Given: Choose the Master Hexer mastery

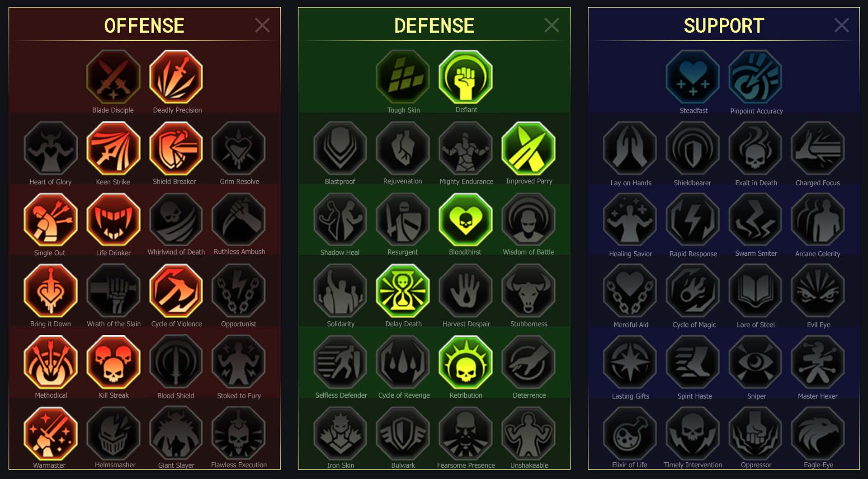Looking at the screenshot, I should [818, 362].
